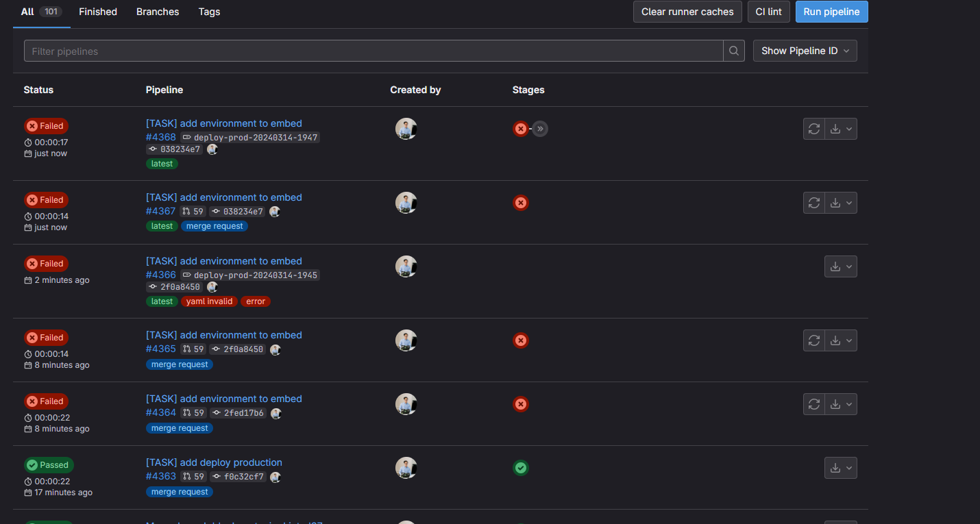Screen dimensions: 980x524
Task: Click failed stage icon for pipeline #4365
Action: click(x=521, y=340)
